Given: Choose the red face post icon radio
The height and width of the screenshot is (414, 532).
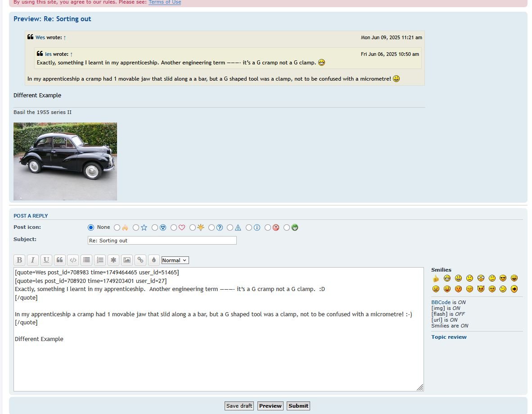Looking at the screenshot, I should tap(268, 227).
